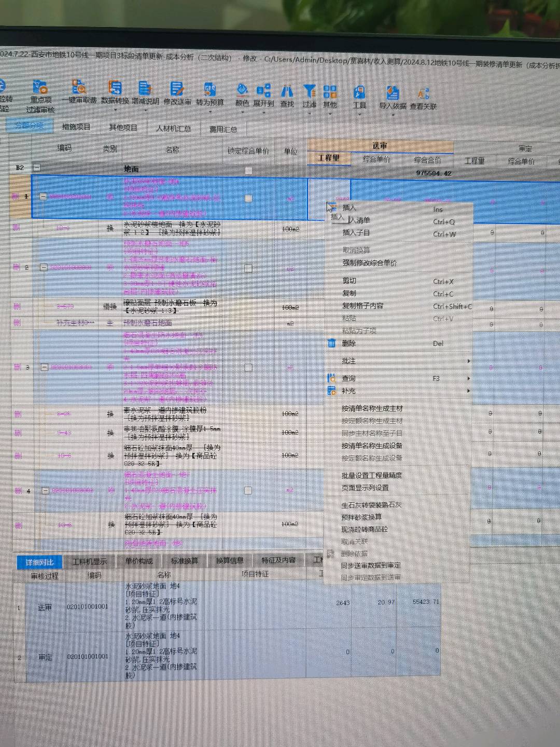Click the 55423.71 value in comparison panel
Screen dimensions: 560x747
tap(426, 602)
